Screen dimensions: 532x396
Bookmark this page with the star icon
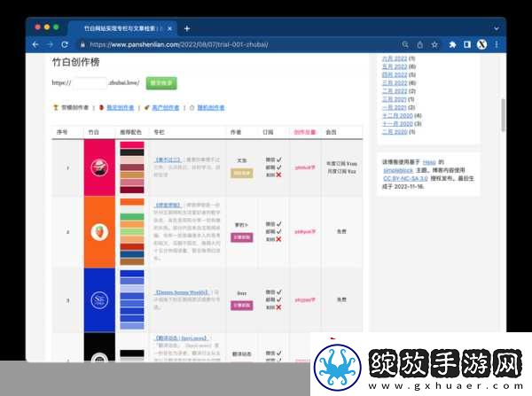(434, 44)
